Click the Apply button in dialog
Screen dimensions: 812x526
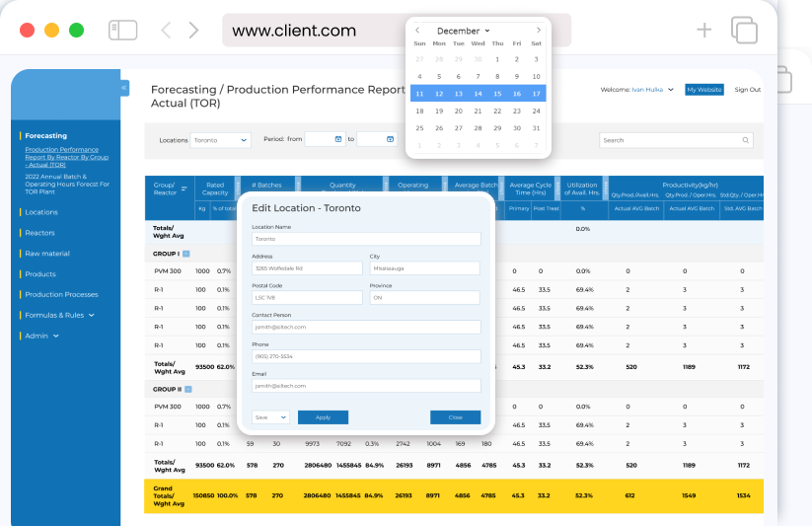point(324,417)
